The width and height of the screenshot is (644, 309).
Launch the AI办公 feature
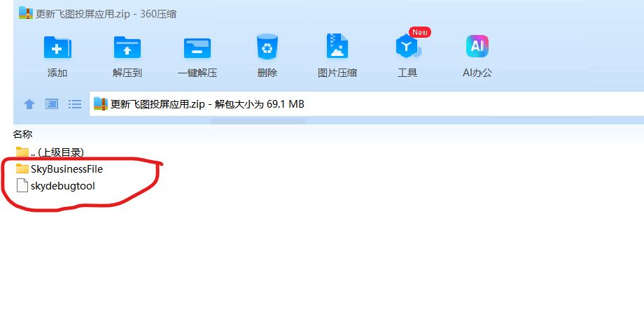477,46
